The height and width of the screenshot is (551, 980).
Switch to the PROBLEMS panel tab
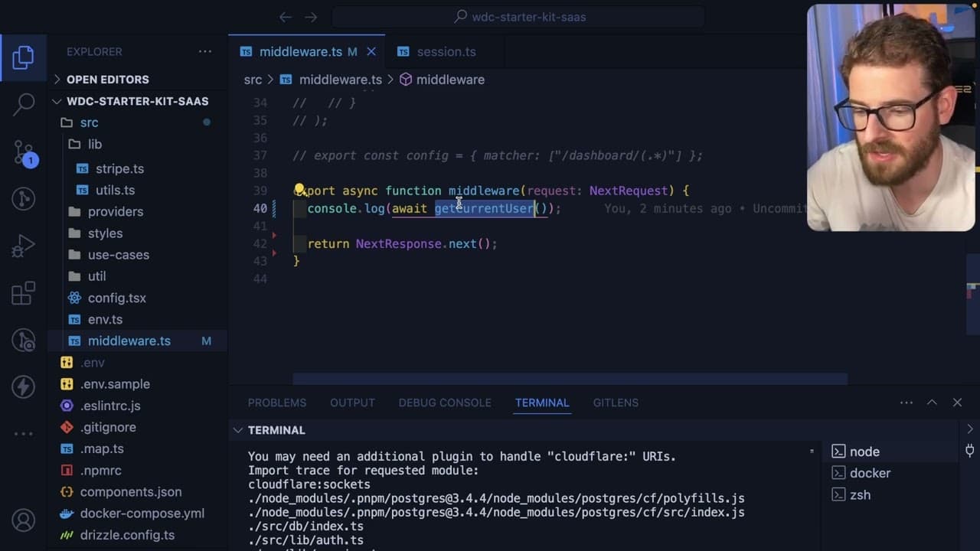pos(276,403)
